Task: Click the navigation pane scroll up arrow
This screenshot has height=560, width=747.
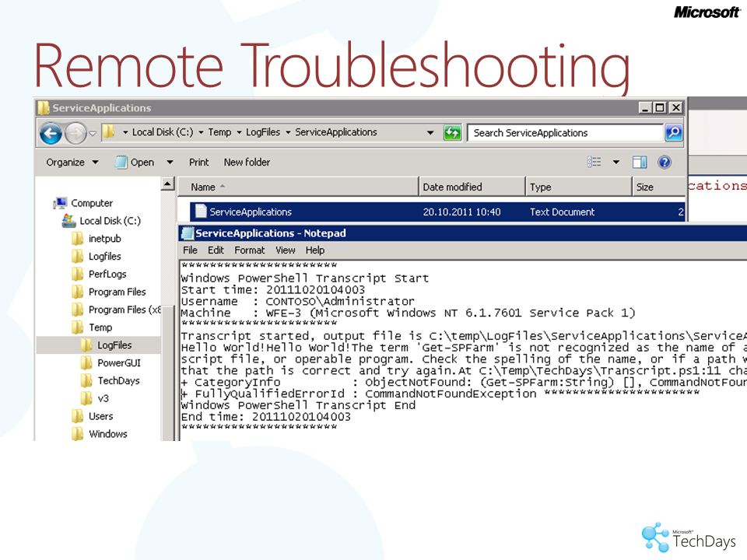Action: [168, 184]
